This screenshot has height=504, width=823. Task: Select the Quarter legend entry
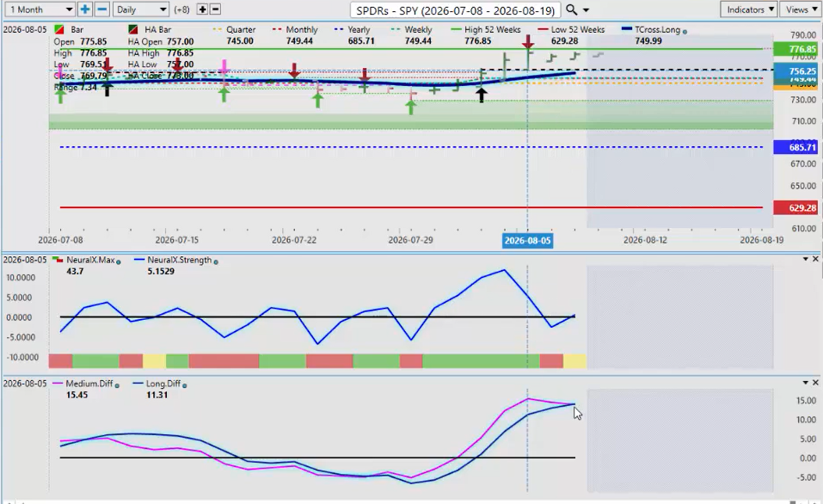coord(235,29)
